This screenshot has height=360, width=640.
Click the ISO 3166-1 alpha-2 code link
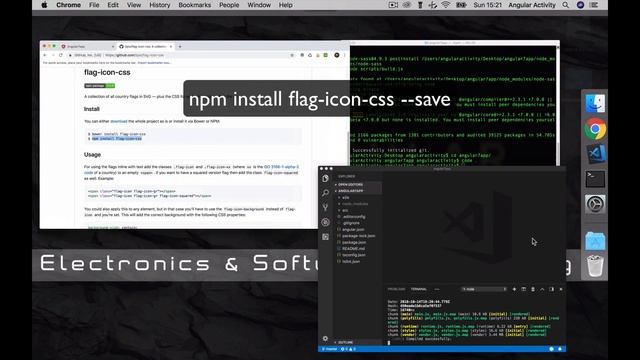pos(281,167)
